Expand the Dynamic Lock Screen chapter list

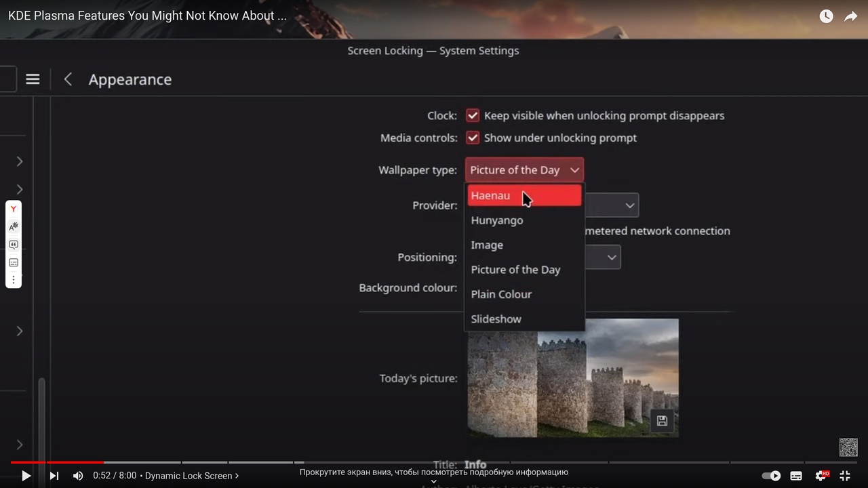click(x=192, y=476)
